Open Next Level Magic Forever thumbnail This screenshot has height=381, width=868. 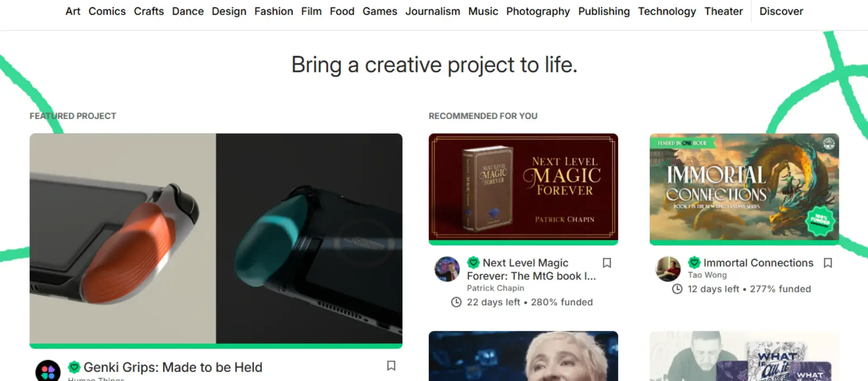[x=524, y=187]
